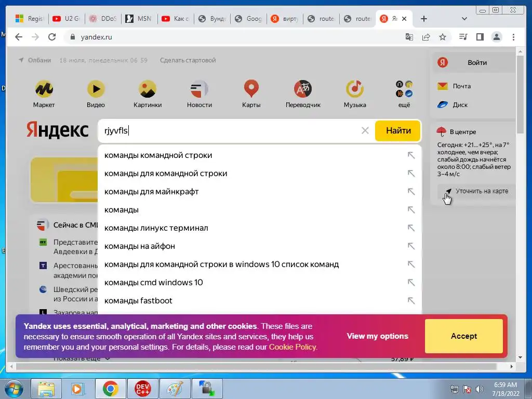
Task: Click the vertical scrollbar down arrow
Action: click(521, 357)
